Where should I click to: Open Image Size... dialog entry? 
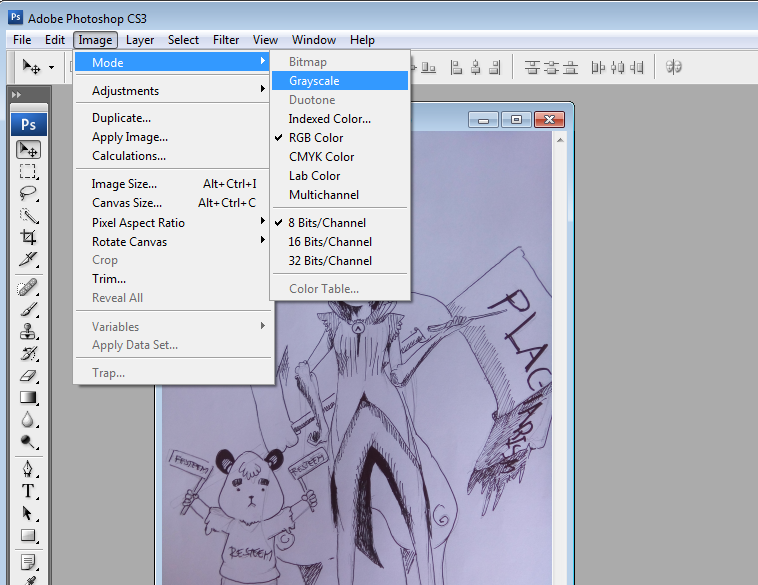click(x=172, y=184)
